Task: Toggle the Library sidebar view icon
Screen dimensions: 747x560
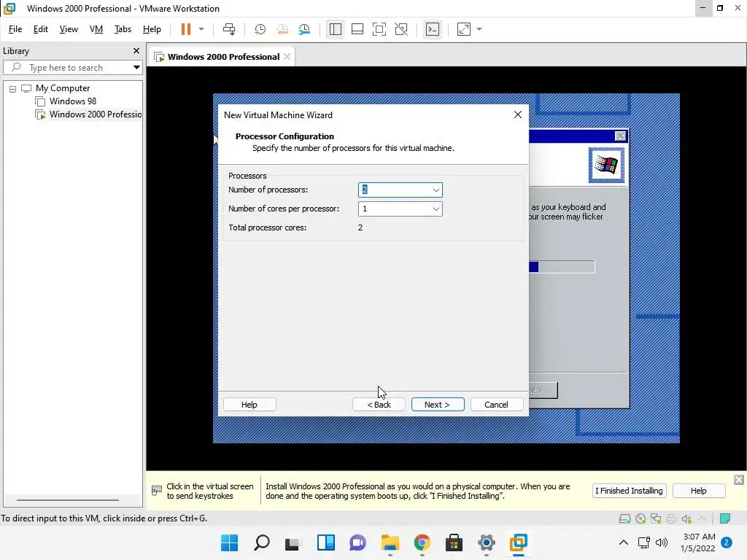Action: click(336, 29)
